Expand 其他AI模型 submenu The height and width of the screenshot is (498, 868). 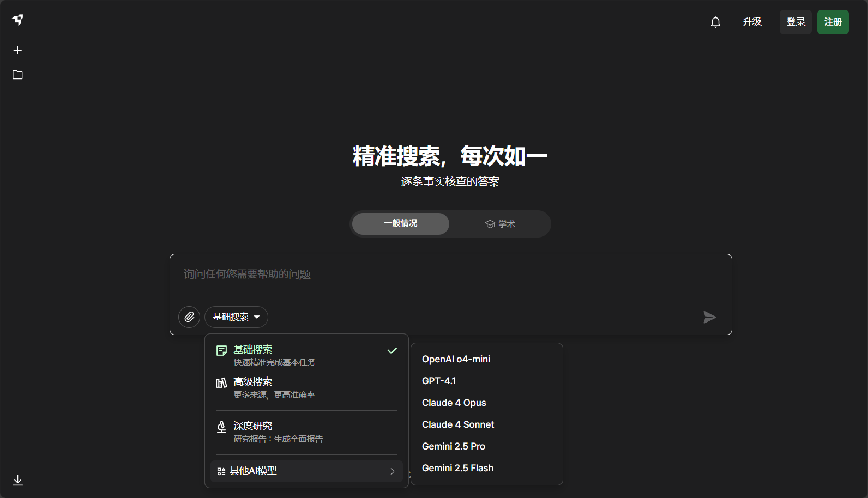click(306, 471)
